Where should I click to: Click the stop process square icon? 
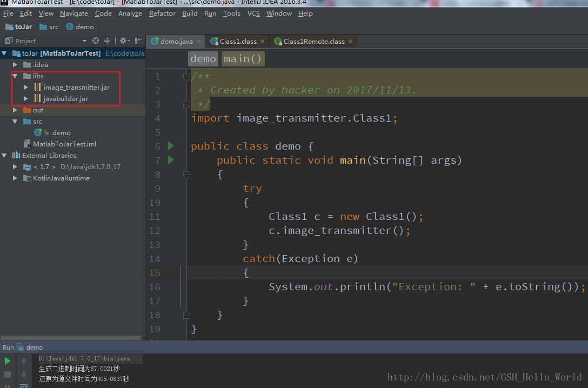[8, 374]
